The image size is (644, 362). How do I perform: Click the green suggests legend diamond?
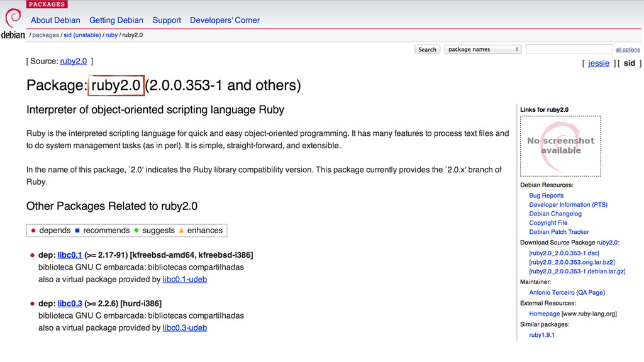(x=136, y=231)
